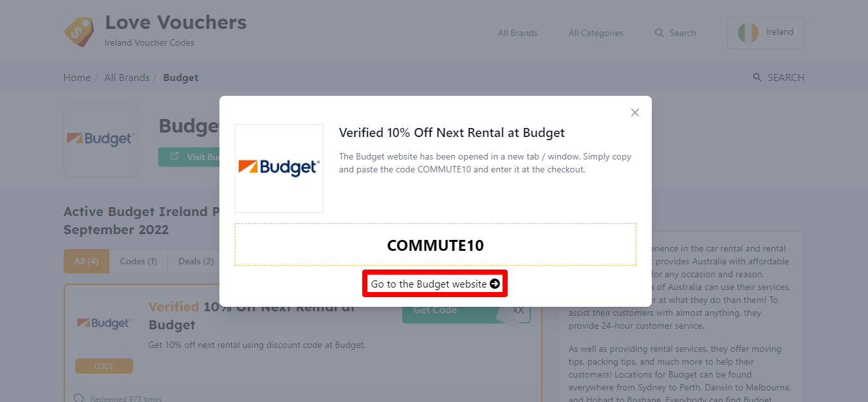868x402 pixels.
Task: Click the Search item in header
Action: (x=676, y=33)
